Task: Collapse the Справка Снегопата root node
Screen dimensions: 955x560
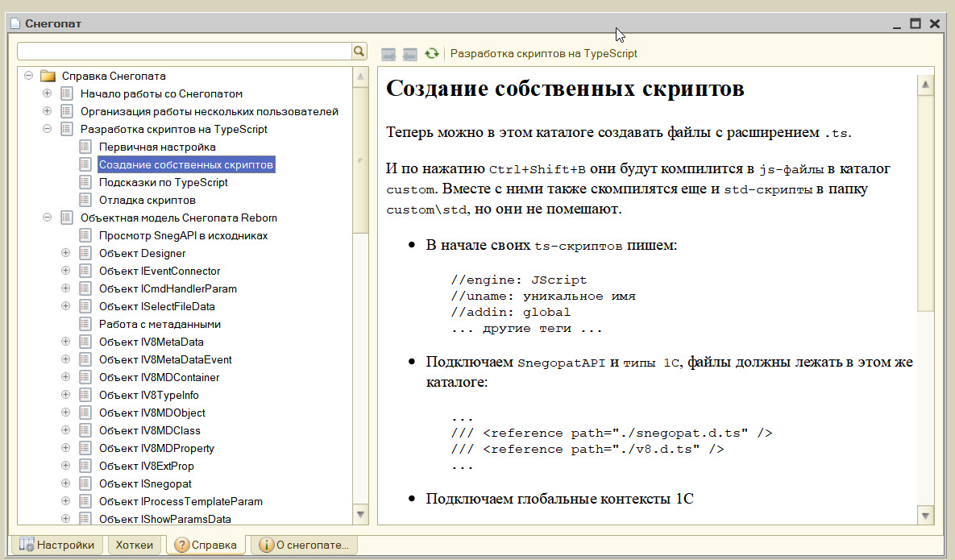Action: coord(29,76)
